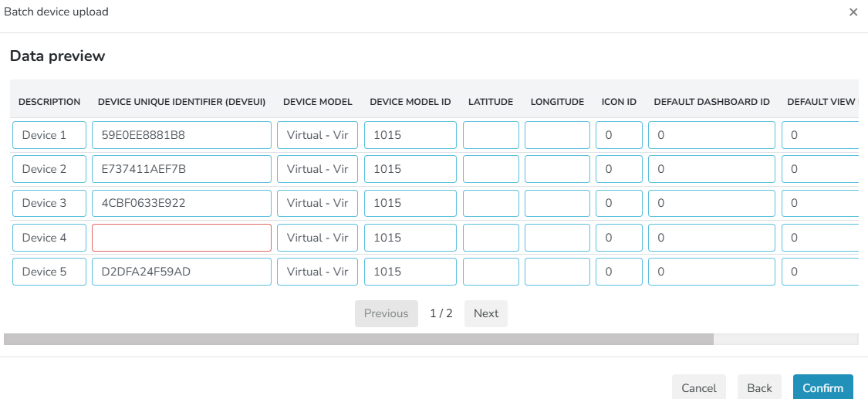This screenshot has width=868, height=399.
Task: Click the empty DevEUI field for Device 4
Action: pyautogui.click(x=181, y=238)
